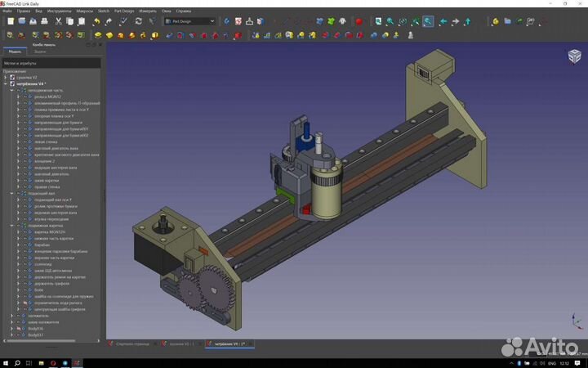Toggle visibility of Body016 item

(18, 328)
